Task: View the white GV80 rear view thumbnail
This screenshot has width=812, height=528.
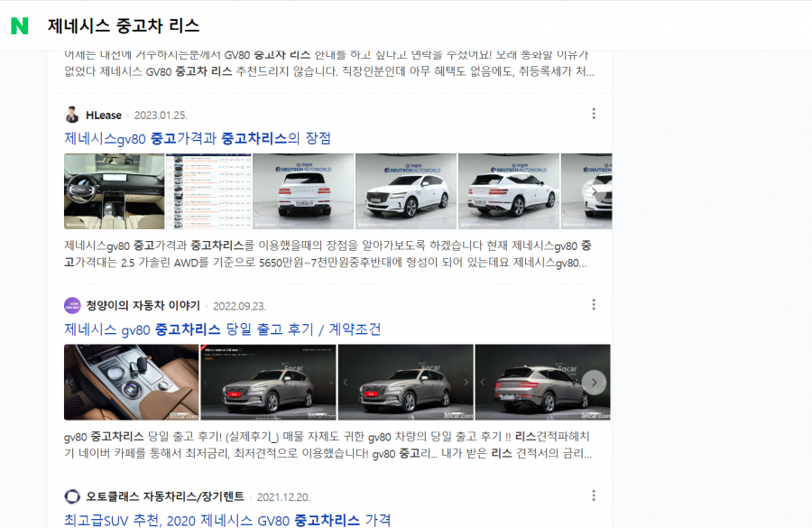Action: point(303,191)
